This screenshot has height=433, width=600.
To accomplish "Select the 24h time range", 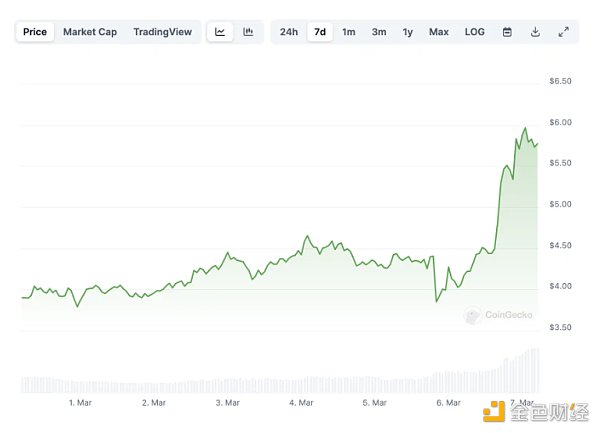I will tap(288, 32).
